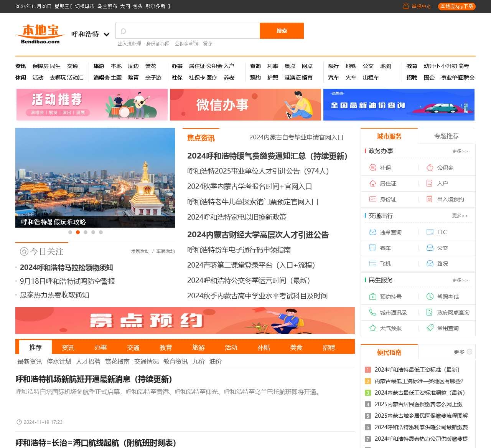Click the 社保 icon in 政务办事
The height and width of the screenshot is (448, 491).
coord(372,168)
